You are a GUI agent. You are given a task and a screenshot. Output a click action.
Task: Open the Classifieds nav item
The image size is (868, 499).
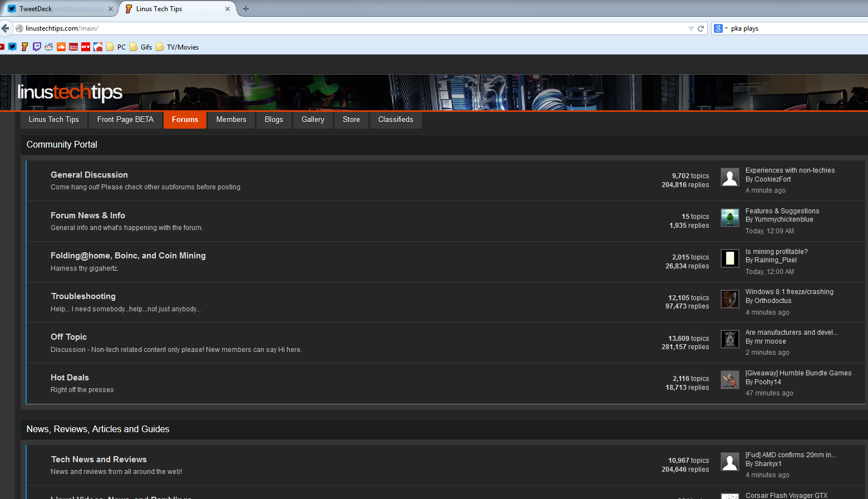[x=396, y=120]
